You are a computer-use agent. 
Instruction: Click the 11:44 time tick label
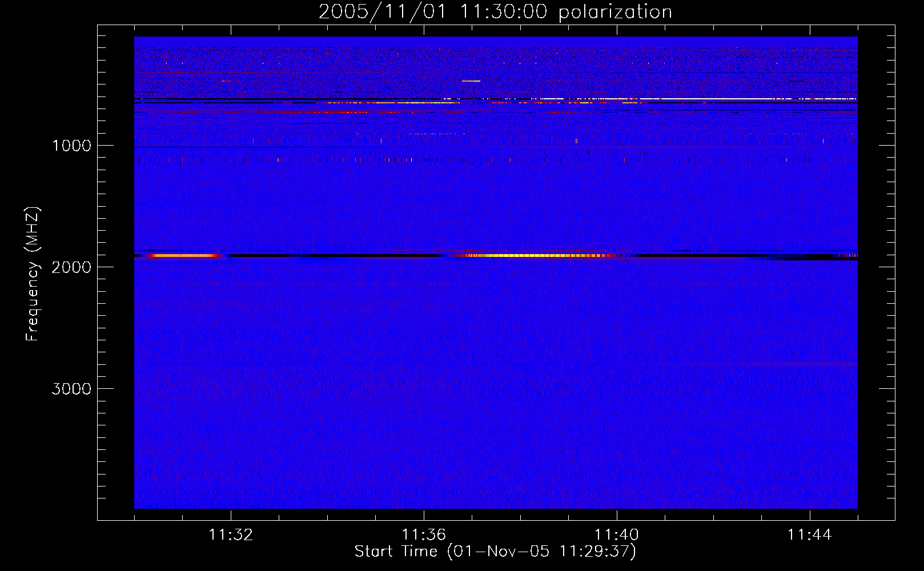pyautogui.click(x=810, y=535)
